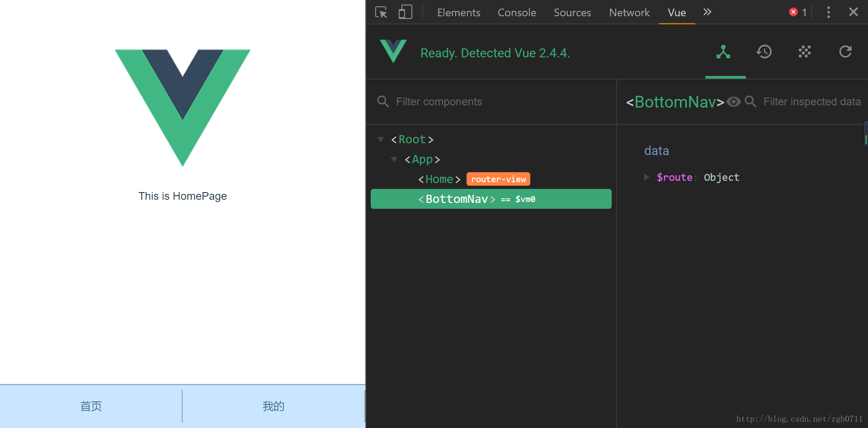Viewport: 868px width, 428px height.
Task: Click the Vue logo in devtools header
Action: [x=393, y=51]
